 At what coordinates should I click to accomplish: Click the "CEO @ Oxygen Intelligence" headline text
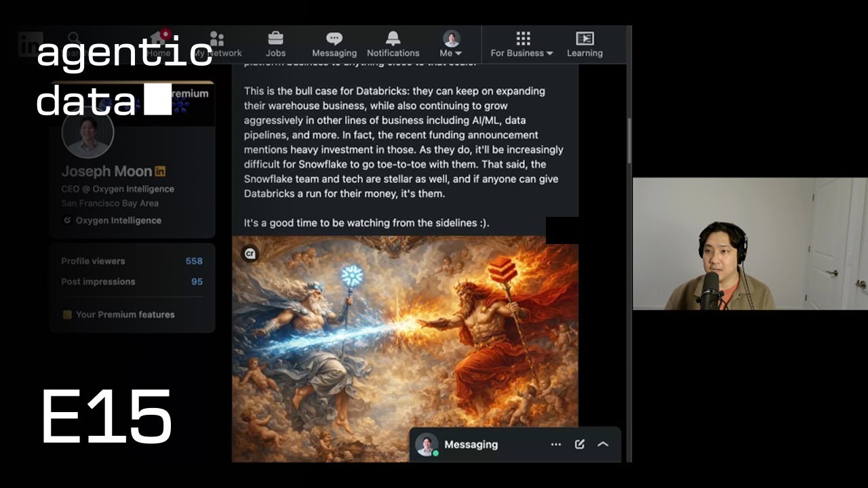pos(117,189)
